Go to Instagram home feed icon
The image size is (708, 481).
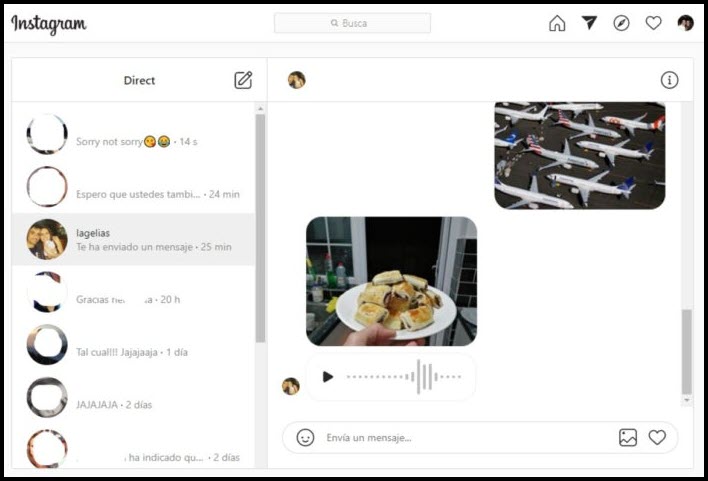(x=557, y=23)
